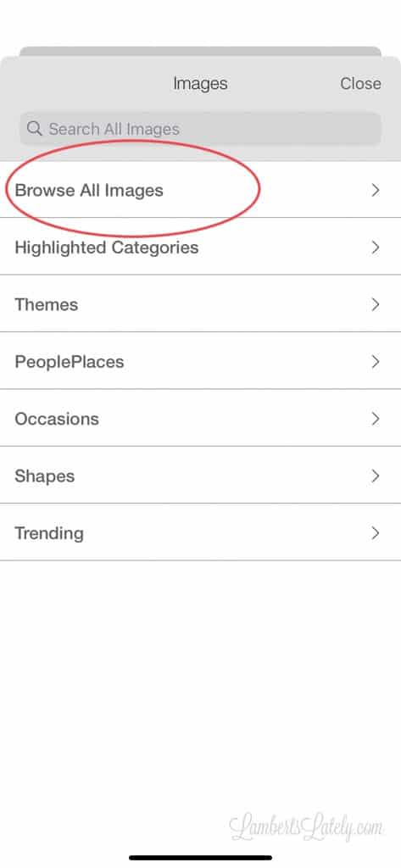
Task: Tap the magnifying glass search icon
Action: tap(35, 129)
